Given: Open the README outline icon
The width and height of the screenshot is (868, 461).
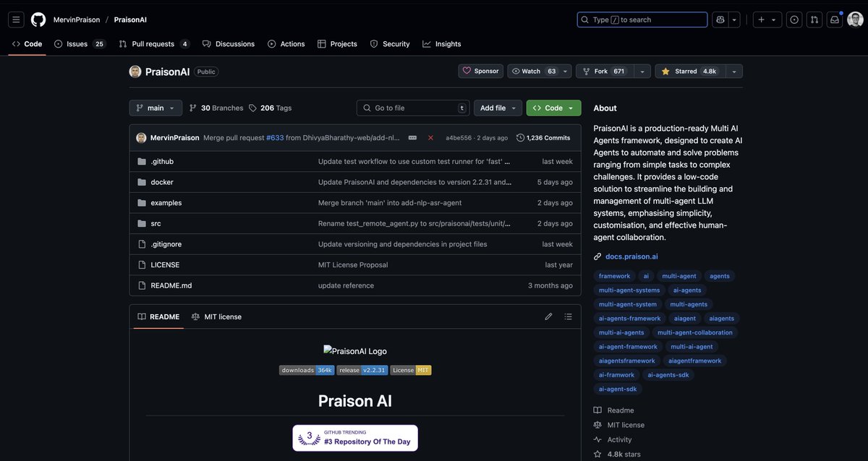Looking at the screenshot, I should coord(569,316).
